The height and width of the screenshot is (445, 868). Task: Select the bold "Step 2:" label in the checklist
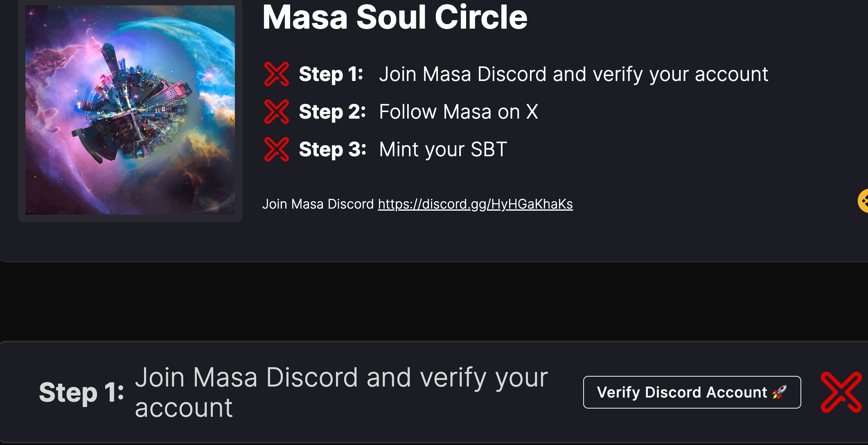(x=332, y=112)
